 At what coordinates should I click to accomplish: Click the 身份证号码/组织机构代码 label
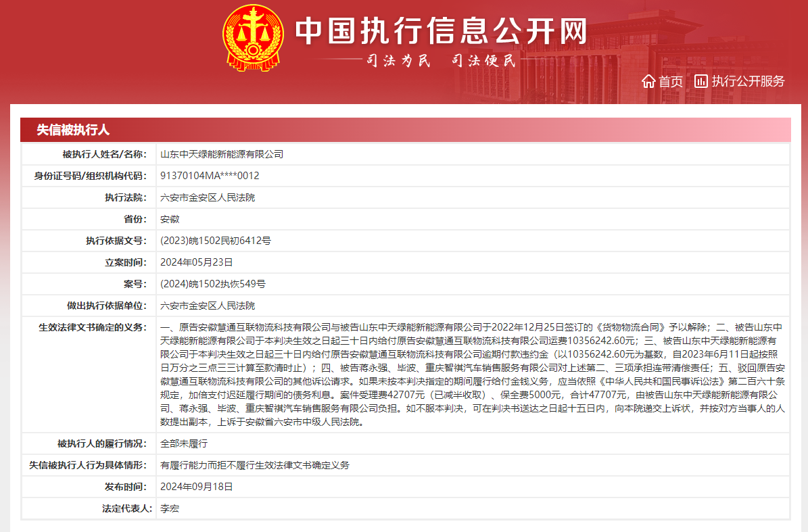click(91, 176)
